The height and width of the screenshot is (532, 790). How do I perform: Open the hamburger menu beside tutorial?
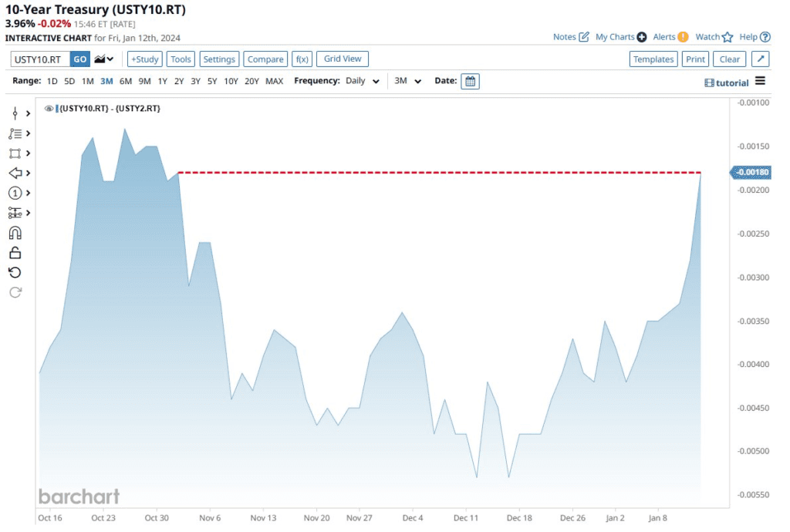(x=761, y=82)
